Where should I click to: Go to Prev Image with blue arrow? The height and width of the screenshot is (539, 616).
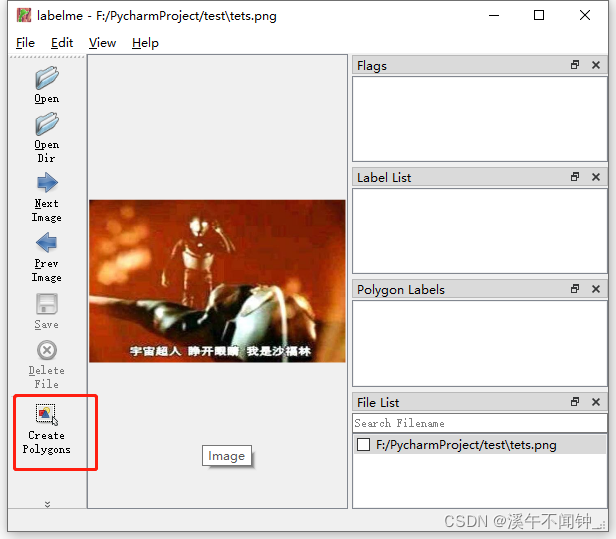pyautogui.click(x=47, y=242)
